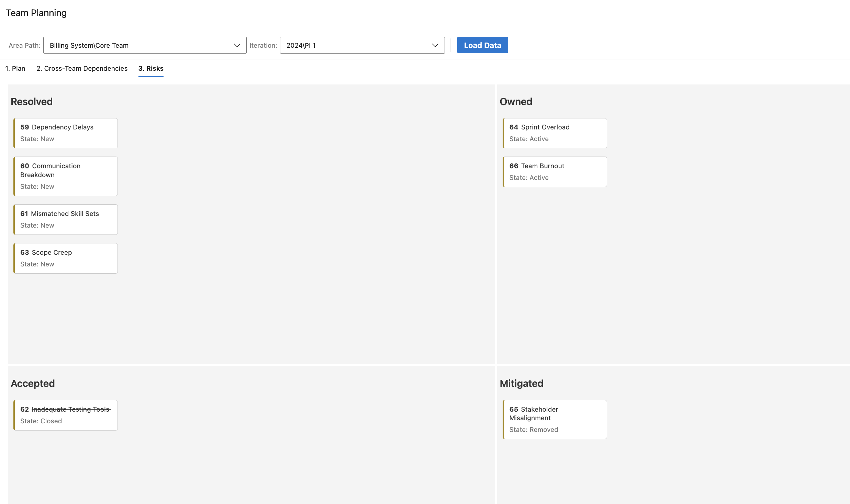Click the Stakeholder Misalignment card
This screenshot has width=850, height=504.
click(554, 419)
